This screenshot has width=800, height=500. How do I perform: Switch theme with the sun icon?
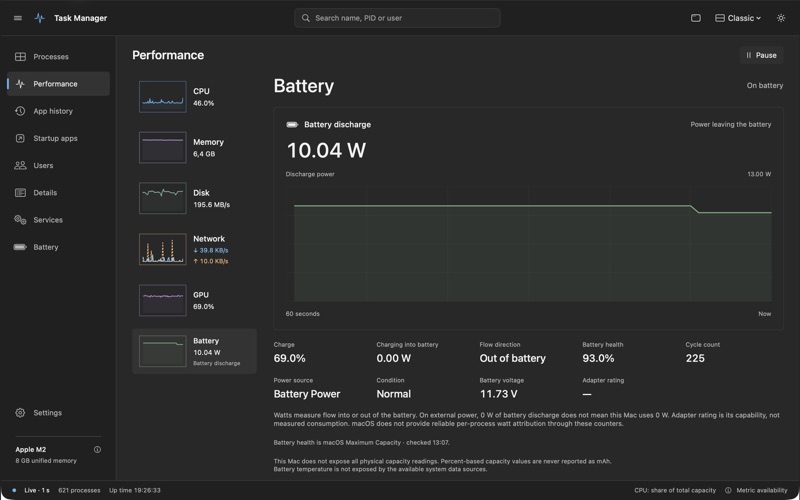[x=781, y=18]
